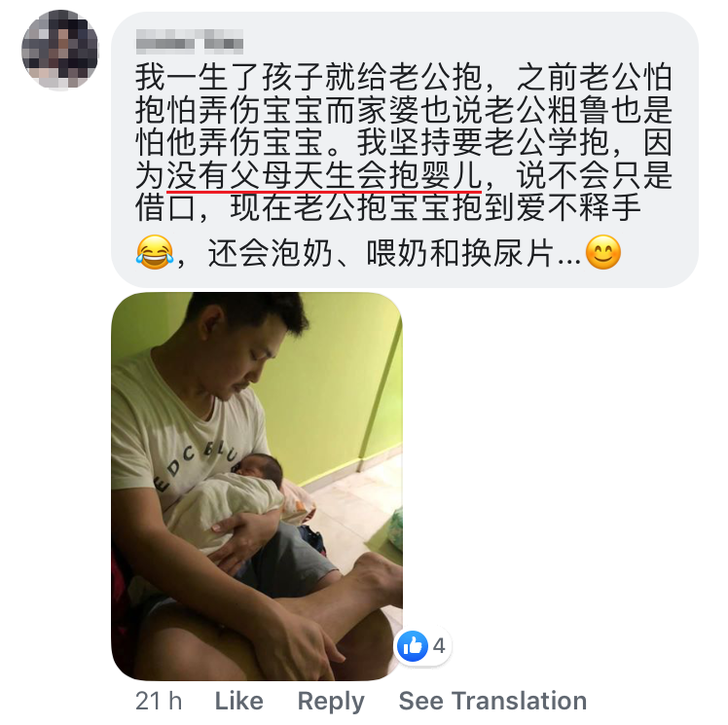Image resolution: width=728 pixels, height=725 pixels.
Task: Open the commenter's blurred profile picture
Action: coord(60,50)
